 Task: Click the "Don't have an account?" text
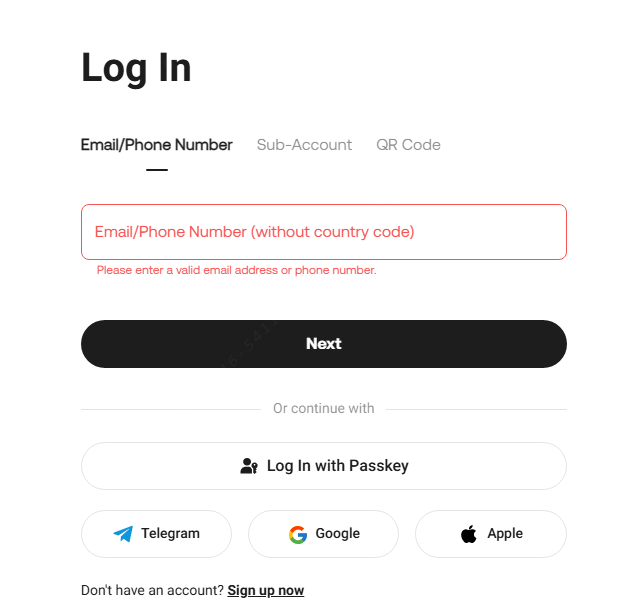152,591
